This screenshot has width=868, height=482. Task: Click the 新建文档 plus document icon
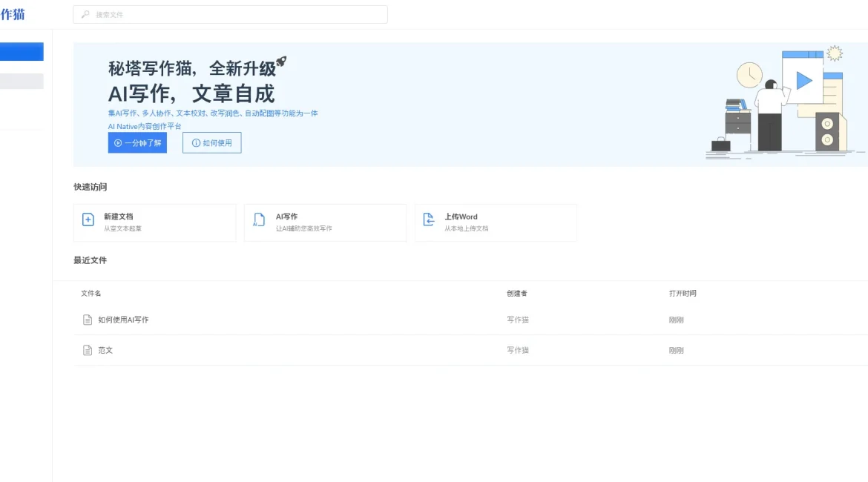coord(88,219)
